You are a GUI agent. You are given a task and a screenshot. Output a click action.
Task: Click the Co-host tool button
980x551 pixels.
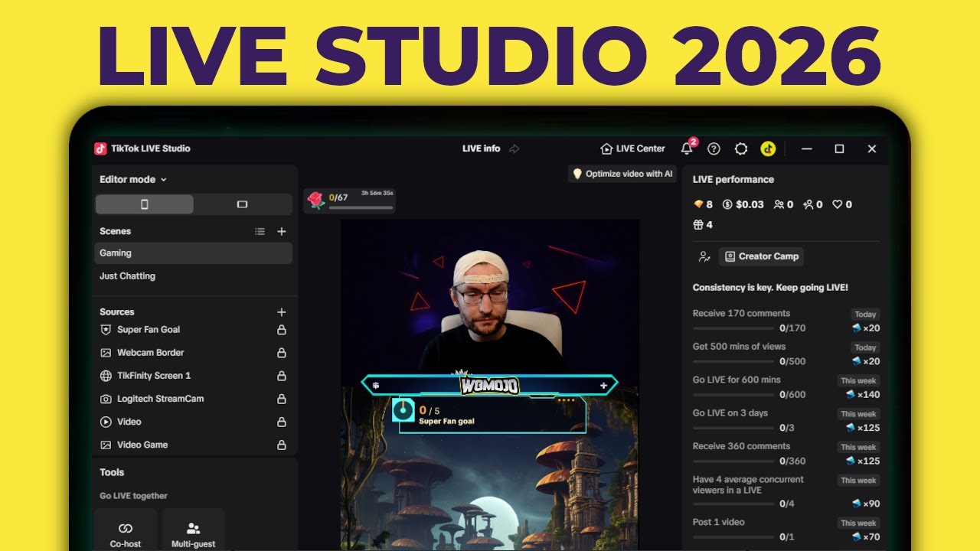point(126,530)
